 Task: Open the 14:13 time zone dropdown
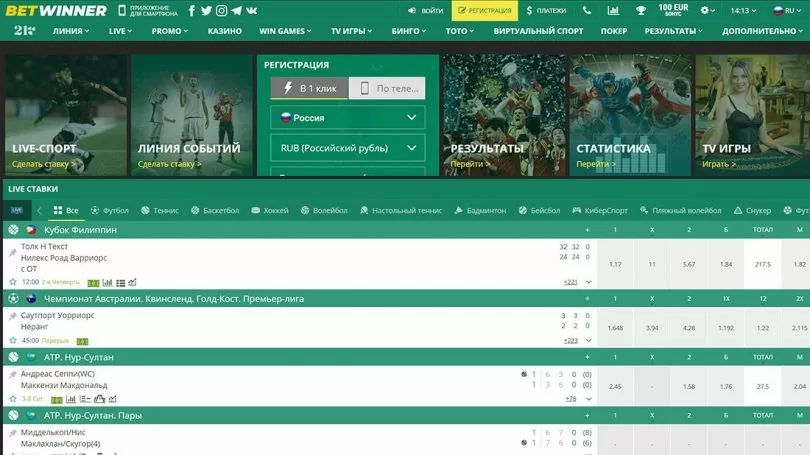743,10
